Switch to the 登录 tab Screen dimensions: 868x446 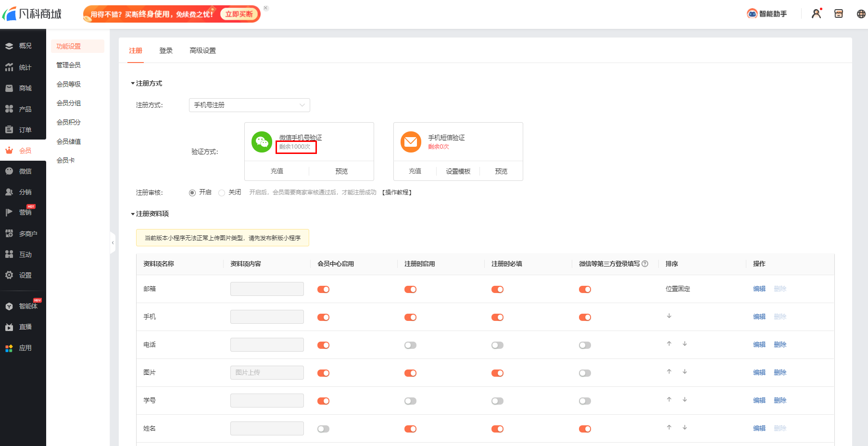pos(166,51)
